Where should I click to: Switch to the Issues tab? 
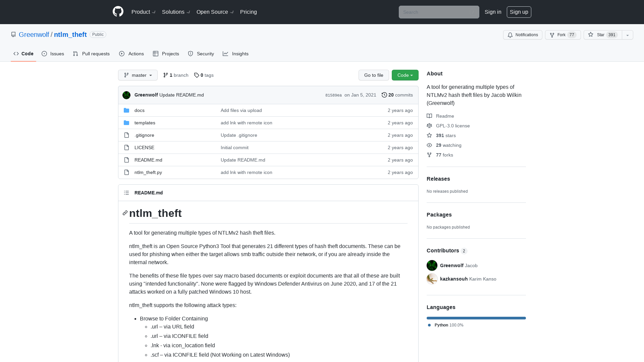53,54
